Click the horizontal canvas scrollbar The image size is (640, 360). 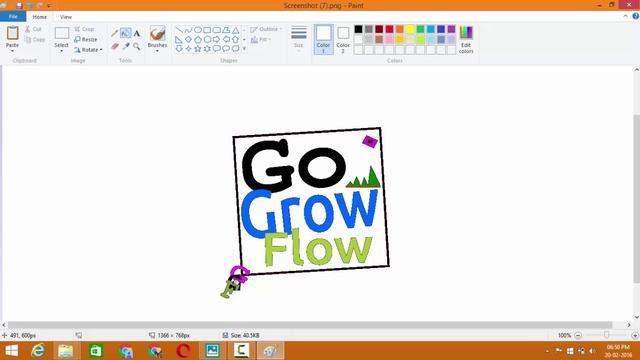point(310,325)
